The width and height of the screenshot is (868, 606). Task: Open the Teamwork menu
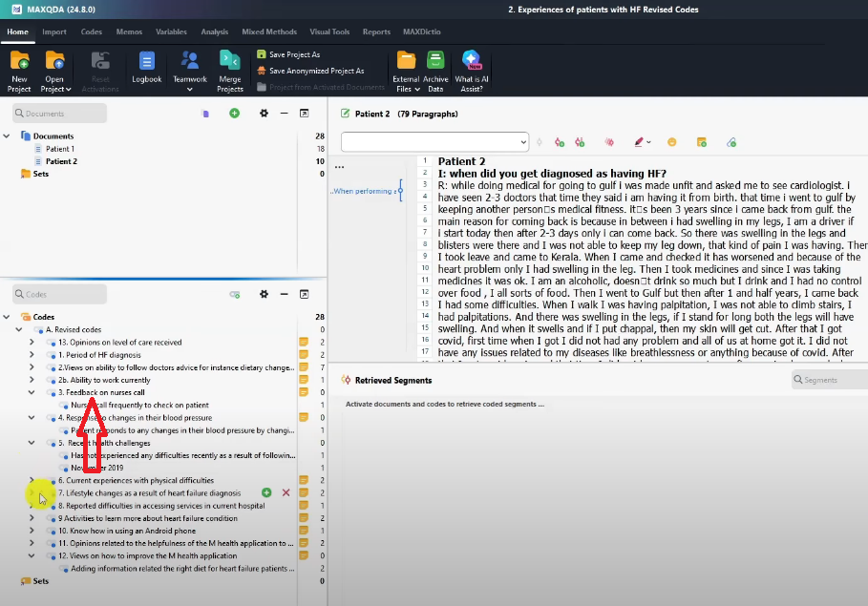(190, 71)
